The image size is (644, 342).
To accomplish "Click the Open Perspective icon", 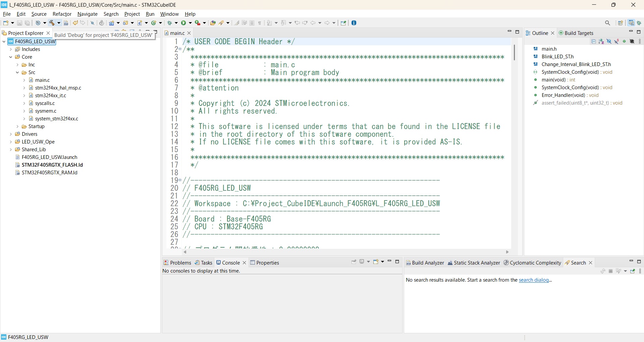I will coord(621,23).
